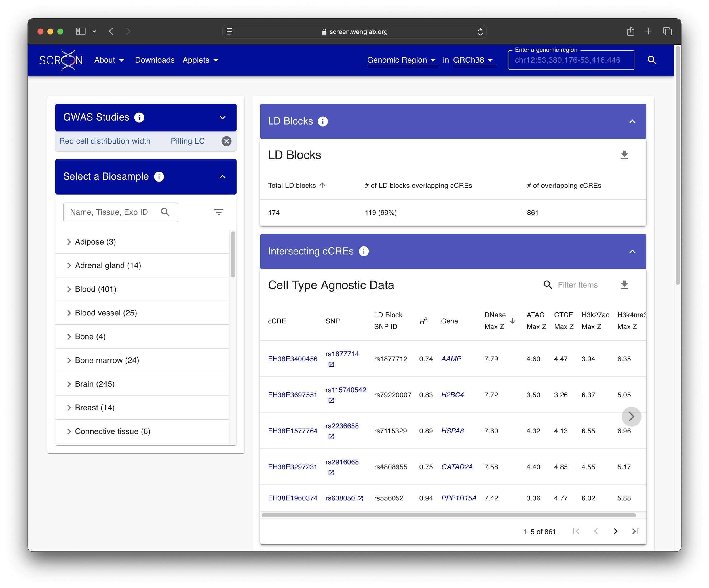Open cCRE EH38E3400456
The image size is (709, 588).
point(293,359)
